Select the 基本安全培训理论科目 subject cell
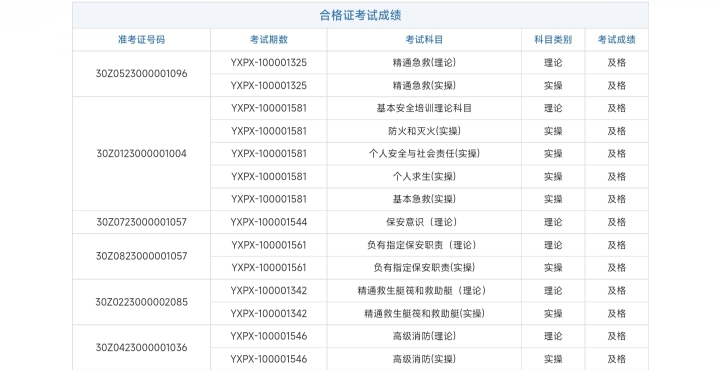Screen dimensions: 720x370 424,108
